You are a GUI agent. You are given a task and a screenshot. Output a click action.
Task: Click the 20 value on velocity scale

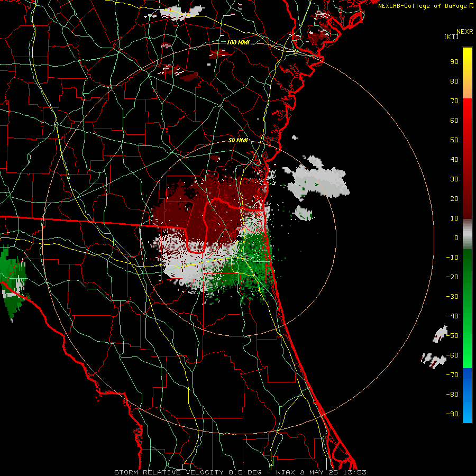click(x=454, y=198)
